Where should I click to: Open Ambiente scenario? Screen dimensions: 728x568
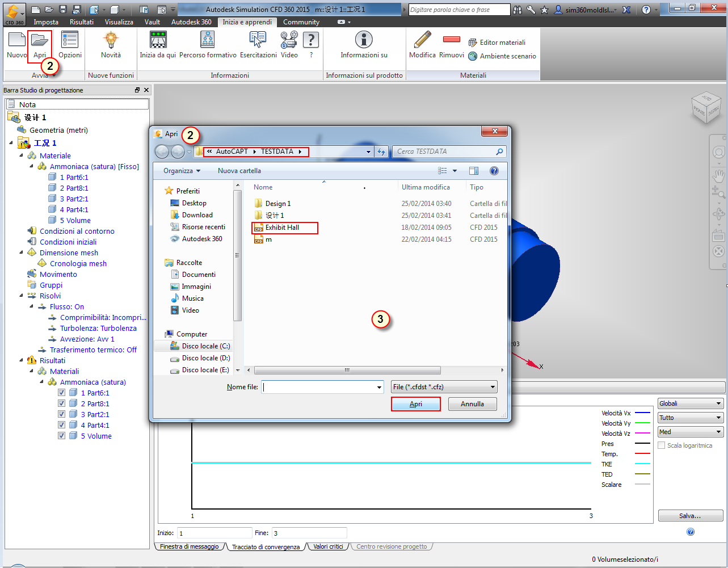click(502, 56)
